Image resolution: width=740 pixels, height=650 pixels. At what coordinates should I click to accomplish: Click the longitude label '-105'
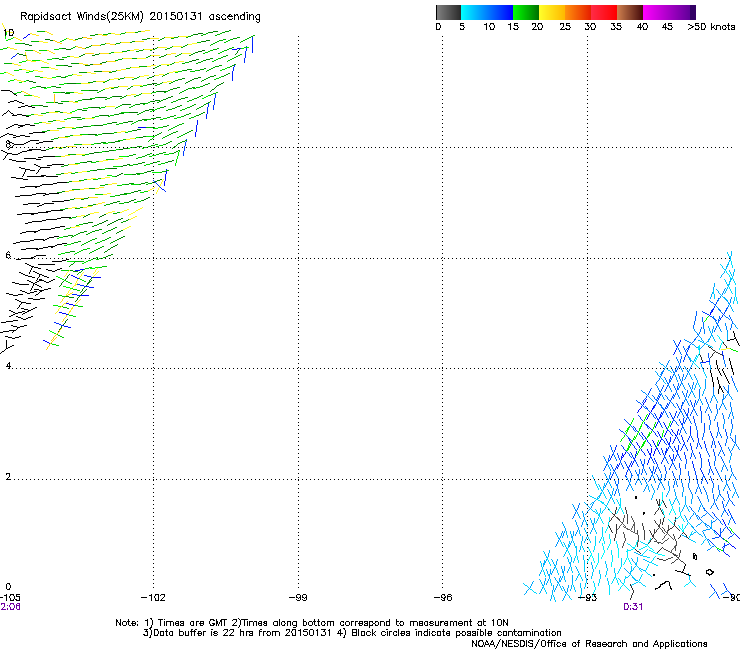10,598
